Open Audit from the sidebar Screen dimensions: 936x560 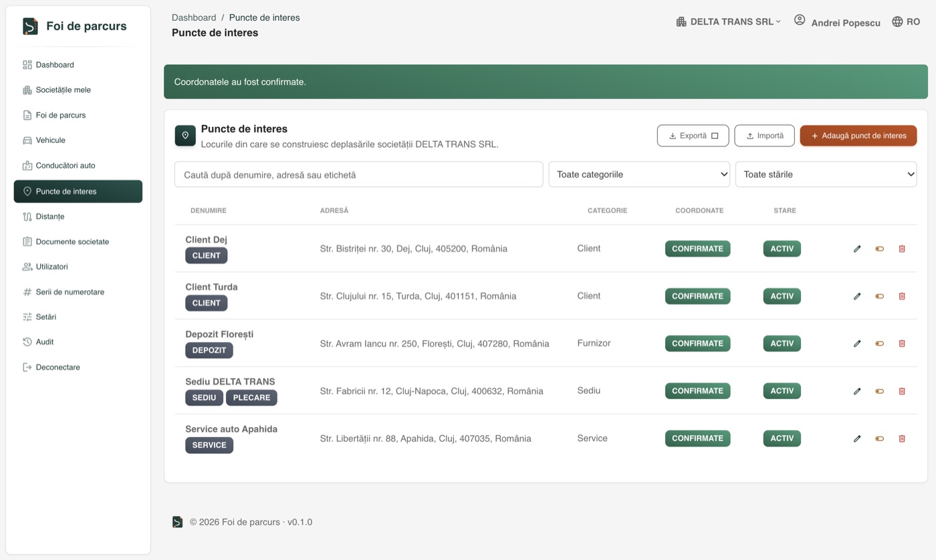(x=78, y=342)
